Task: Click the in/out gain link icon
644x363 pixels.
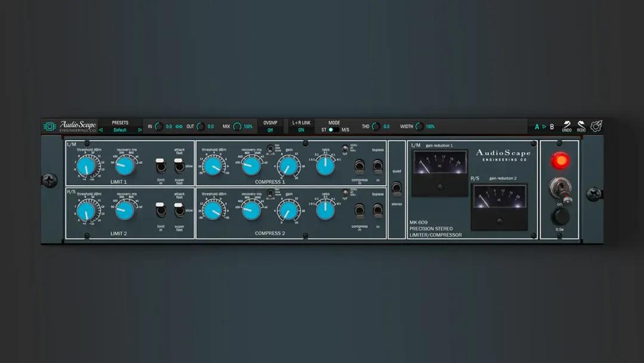Action: tap(178, 127)
